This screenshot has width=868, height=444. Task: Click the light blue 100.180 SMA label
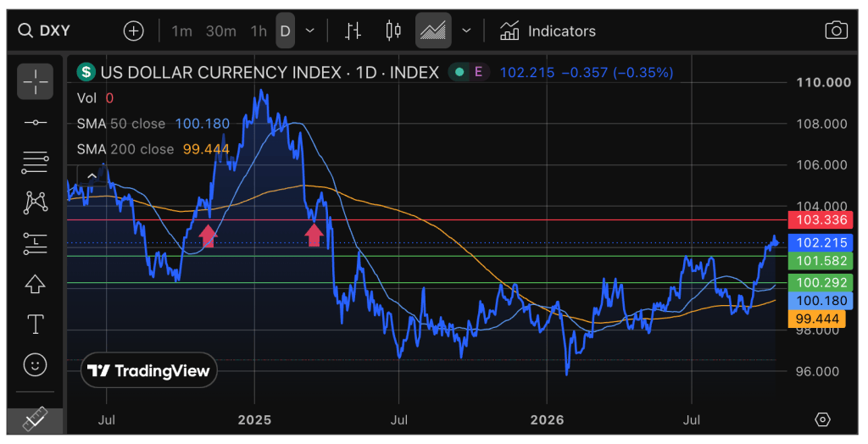(821, 301)
